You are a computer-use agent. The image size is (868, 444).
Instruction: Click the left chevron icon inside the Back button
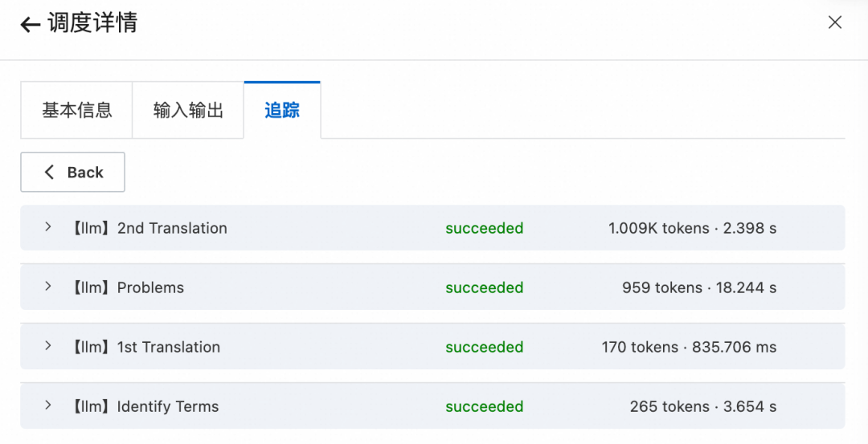point(50,172)
